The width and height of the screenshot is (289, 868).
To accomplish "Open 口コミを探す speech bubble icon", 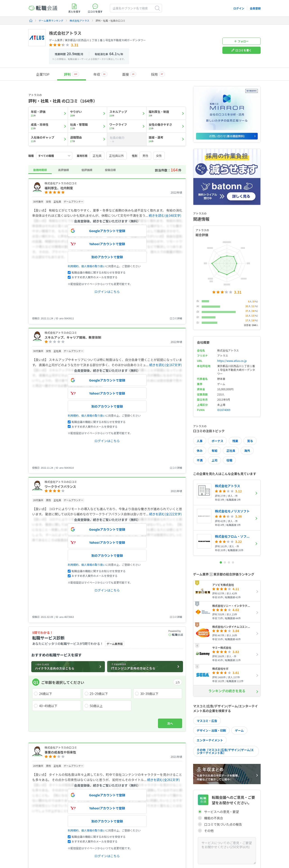I will pyautogui.click(x=95, y=6).
